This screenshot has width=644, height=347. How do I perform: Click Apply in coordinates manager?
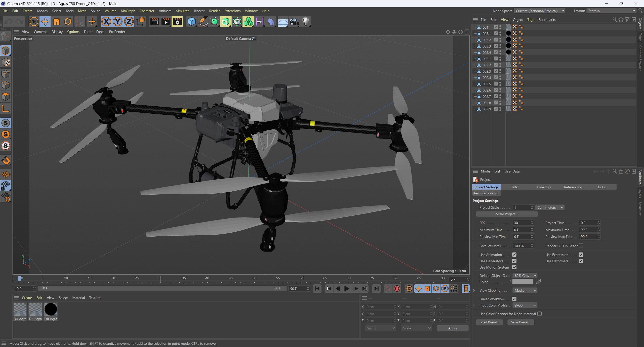pyautogui.click(x=453, y=328)
